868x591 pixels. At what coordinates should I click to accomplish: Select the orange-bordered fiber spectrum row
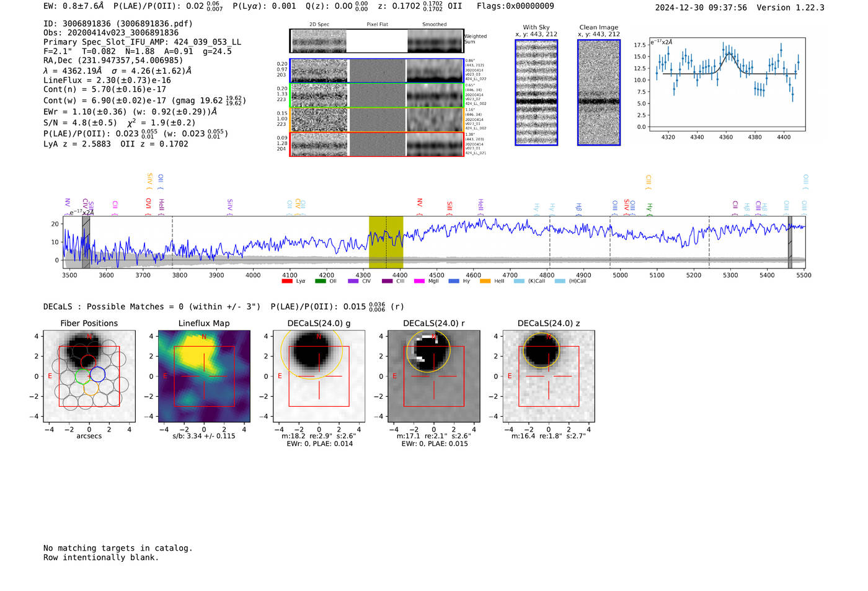376,120
